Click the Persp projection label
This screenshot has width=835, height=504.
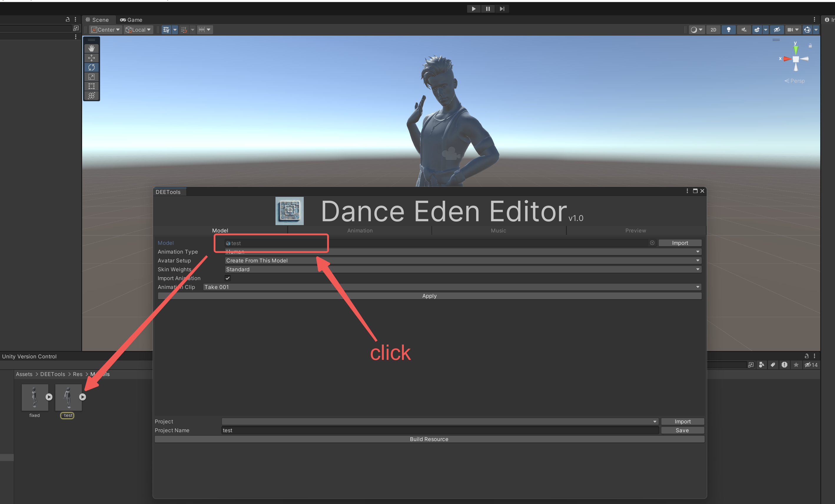pos(794,81)
